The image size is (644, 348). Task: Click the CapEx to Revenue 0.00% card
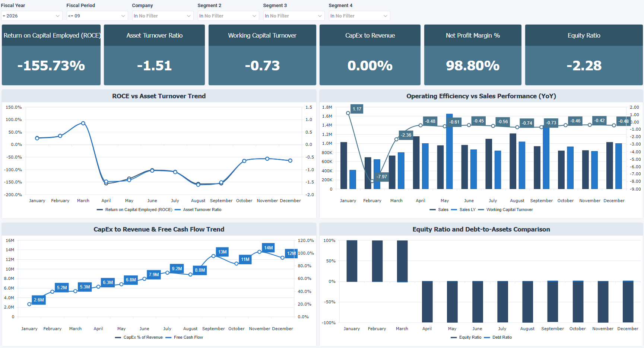pyautogui.click(x=370, y=55)
